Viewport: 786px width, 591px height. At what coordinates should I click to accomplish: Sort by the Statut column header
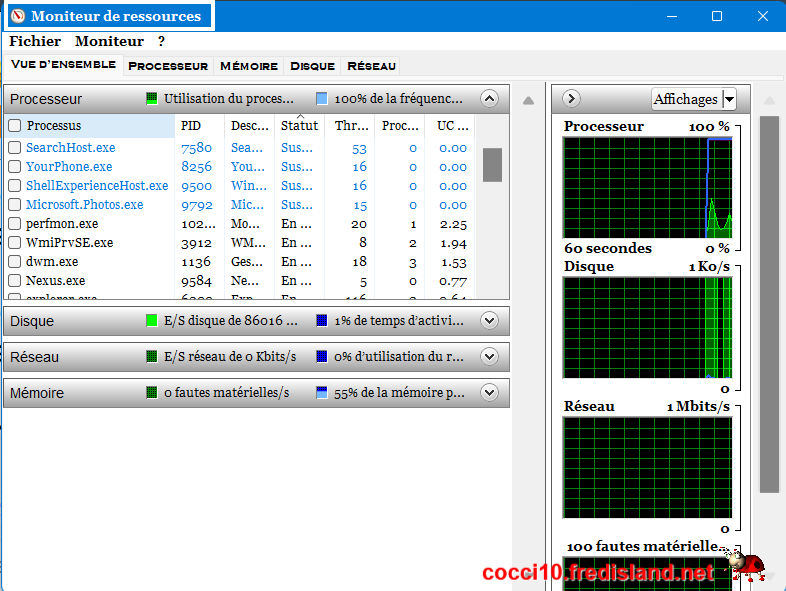(x=299, y=125)
